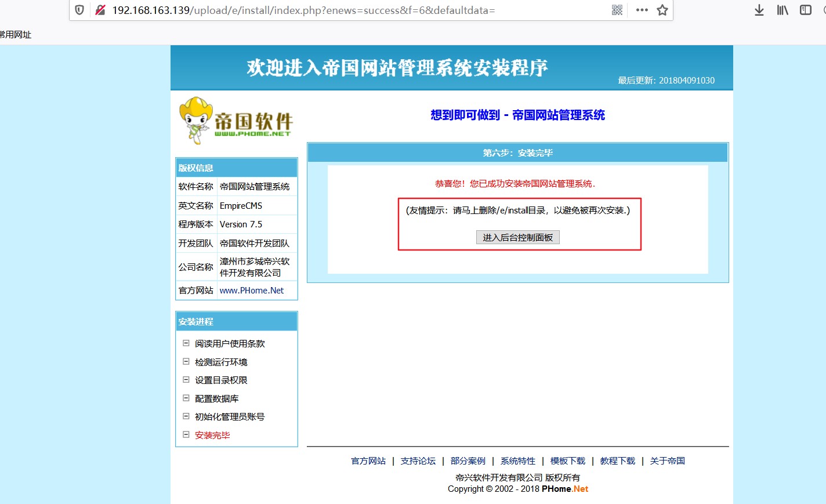Click the red 安装完毕 step text
Screen dimensions: 826x504
212,435
